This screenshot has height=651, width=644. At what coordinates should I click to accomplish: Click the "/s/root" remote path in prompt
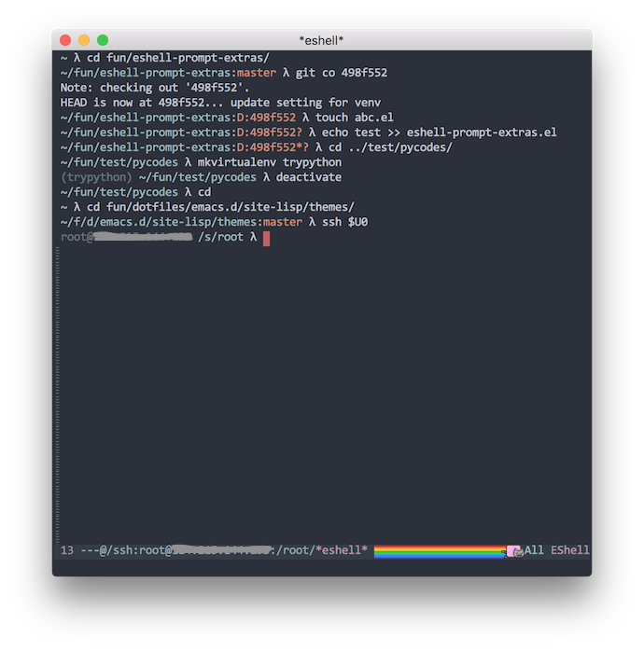pos(220,237)
